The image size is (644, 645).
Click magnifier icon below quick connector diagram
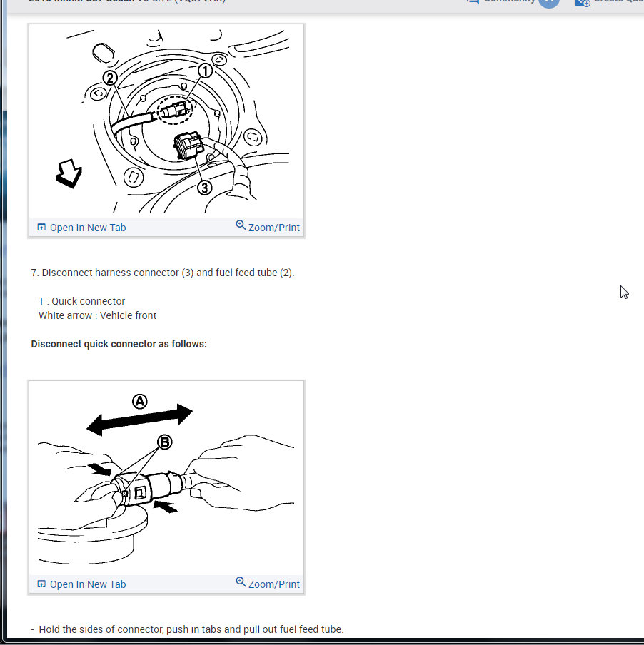(x=241, y=582)
